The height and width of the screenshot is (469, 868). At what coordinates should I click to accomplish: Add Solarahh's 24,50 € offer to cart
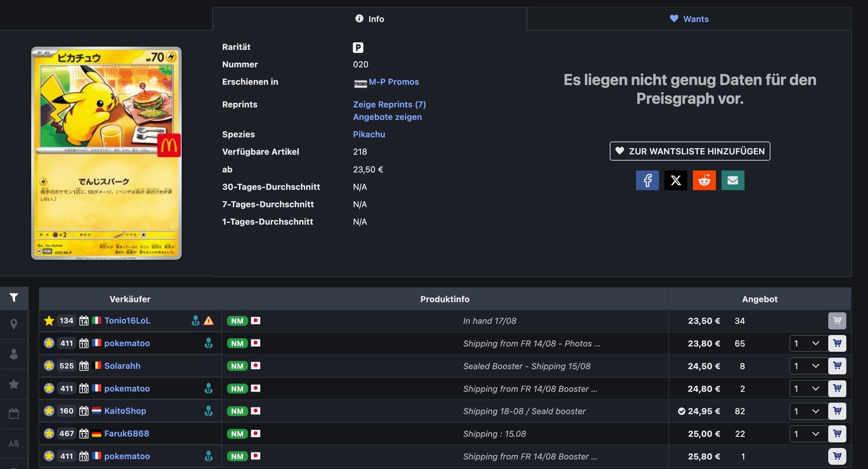tap(837, 366)
